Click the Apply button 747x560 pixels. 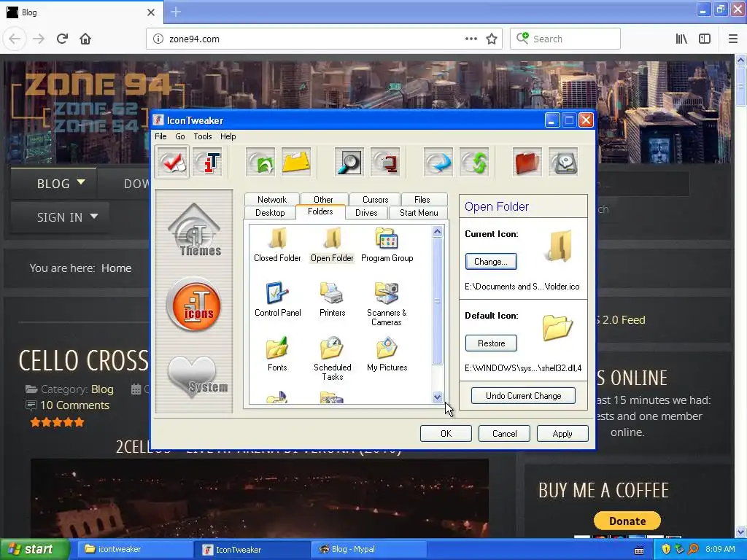click(562, 434)
